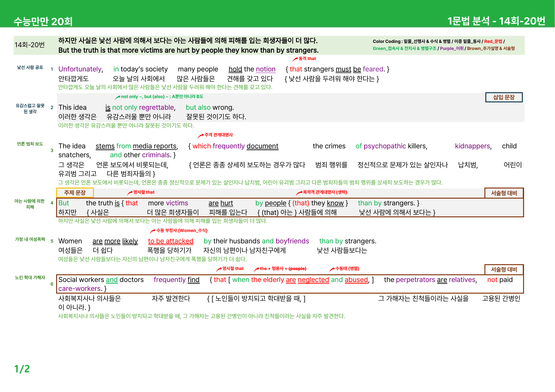This screenshot has height=392, width=555.
Task: Click the '삽입 문장' box label
Action: tap(504, 97)
